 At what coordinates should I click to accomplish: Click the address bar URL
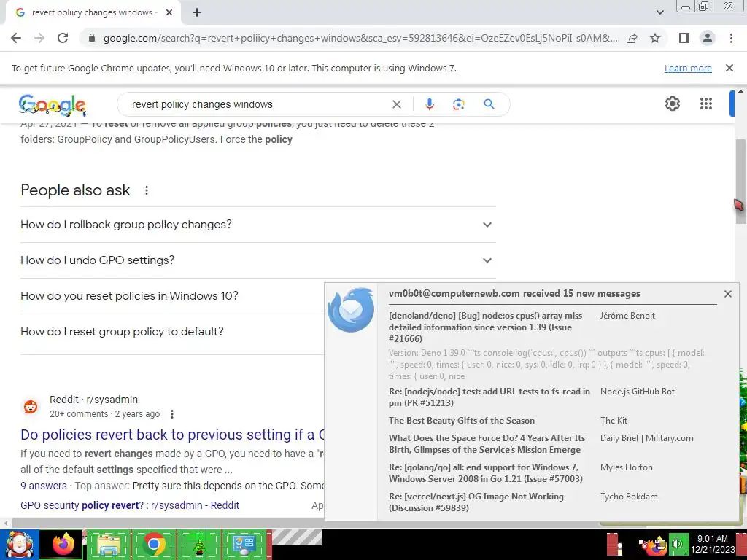pos(360,38)
